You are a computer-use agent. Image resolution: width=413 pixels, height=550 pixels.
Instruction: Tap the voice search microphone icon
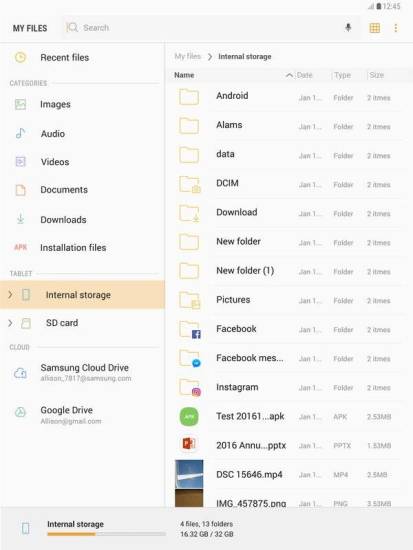click(x=348, y=27)
